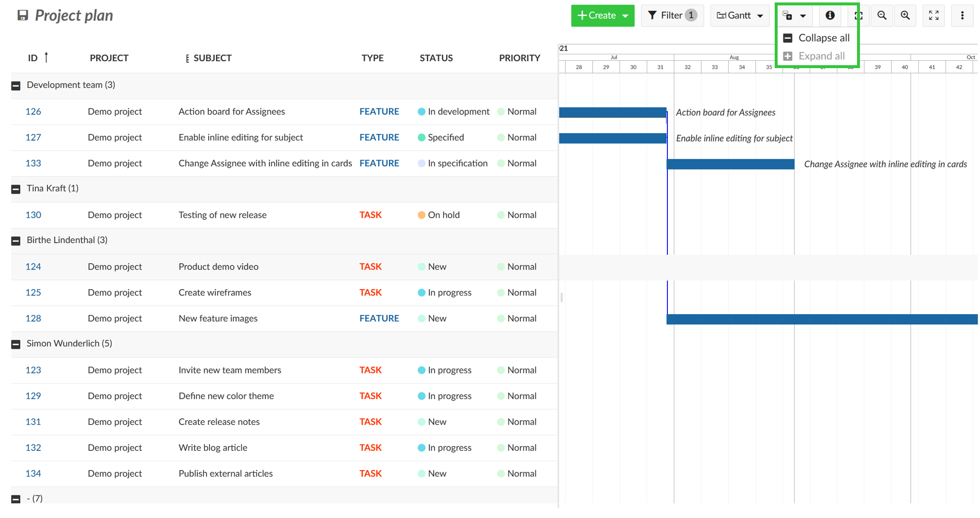Select Expand all from the menu
The width and height of the screenshot is (980, 518).
(821, 56)
